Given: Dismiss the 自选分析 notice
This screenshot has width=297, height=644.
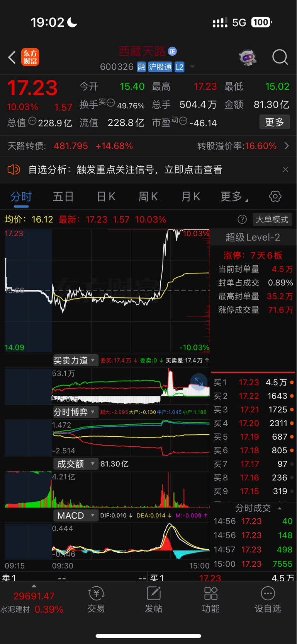Looking at the screenshot, I should [x=285, y=169].
